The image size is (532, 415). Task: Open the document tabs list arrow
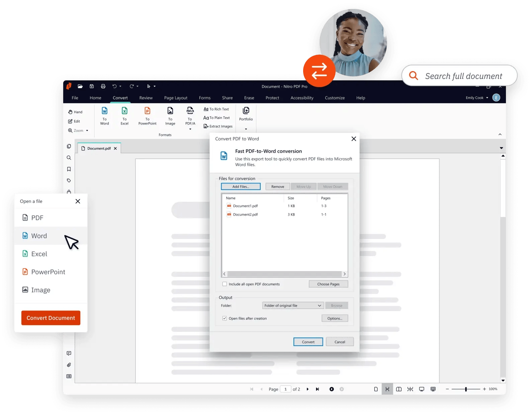501,148
